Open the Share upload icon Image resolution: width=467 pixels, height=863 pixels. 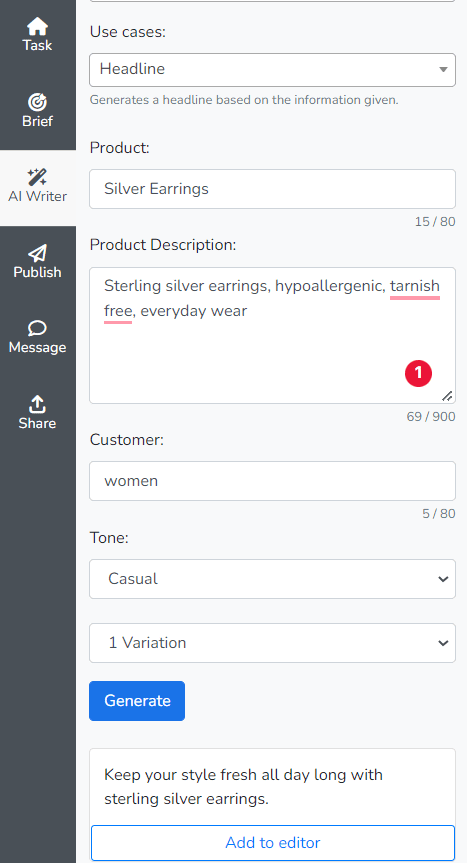tap(37, 404)
